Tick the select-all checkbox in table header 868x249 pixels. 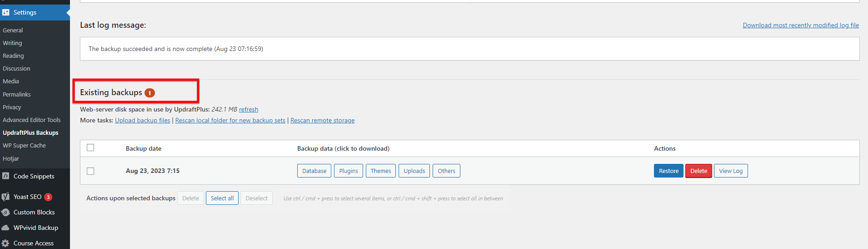point(90,147)
